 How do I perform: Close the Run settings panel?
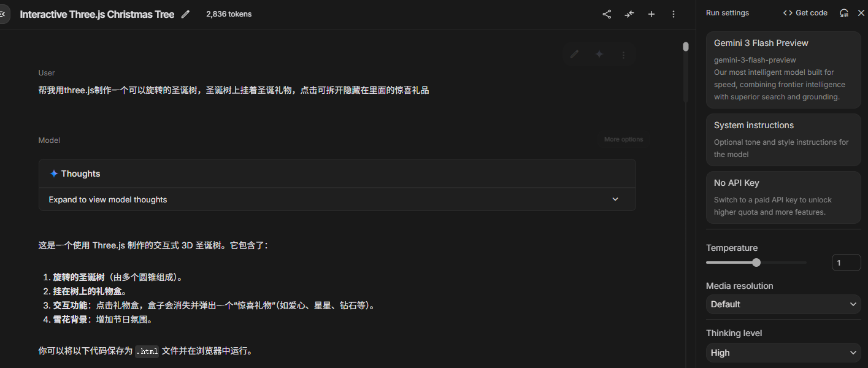click(x=861, y=13)
